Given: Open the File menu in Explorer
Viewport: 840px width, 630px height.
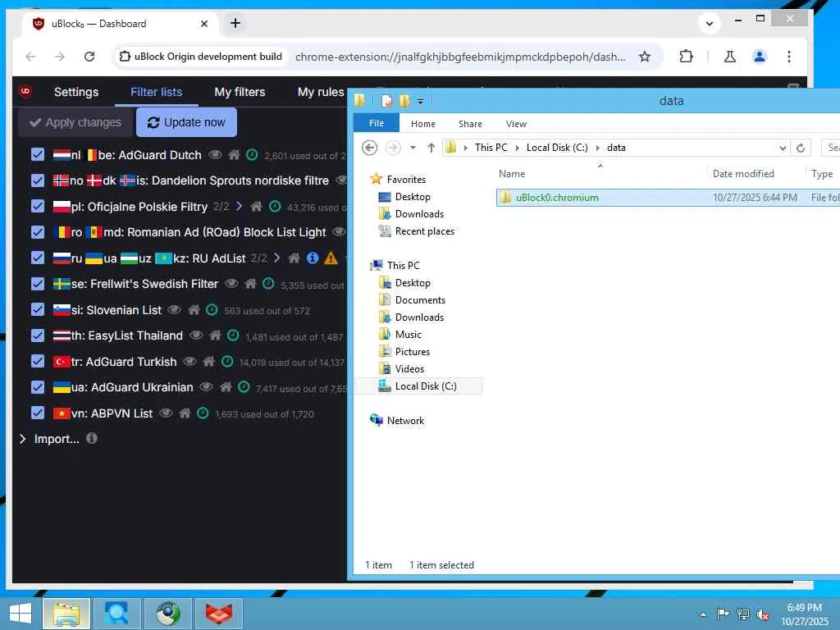Looking at the screenshot, I should [377, 123].
